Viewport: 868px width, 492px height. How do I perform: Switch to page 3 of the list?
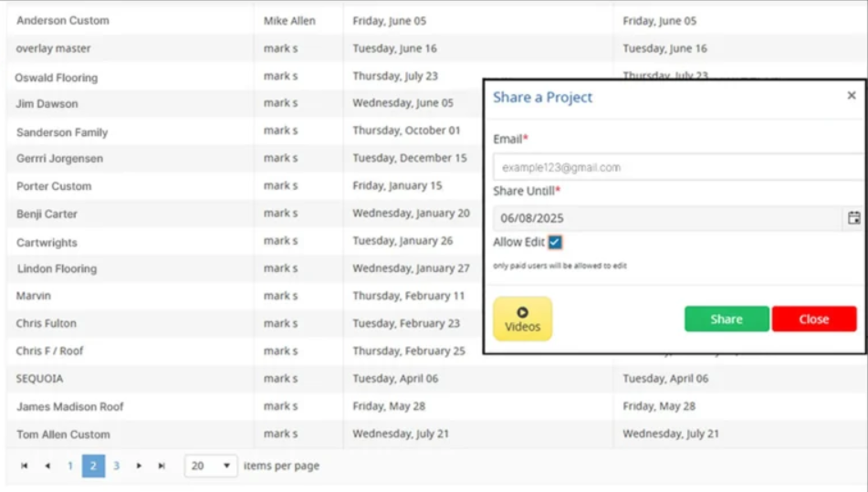point(116,466)
